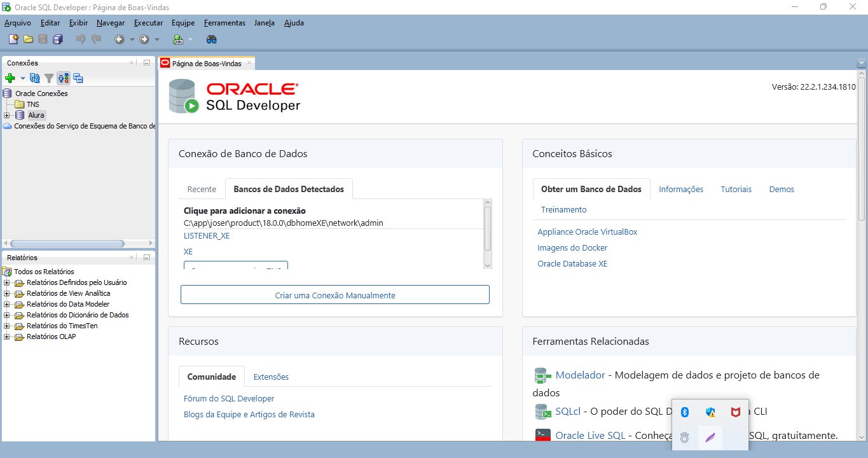Open the Arquivo menu

point(18,23)
